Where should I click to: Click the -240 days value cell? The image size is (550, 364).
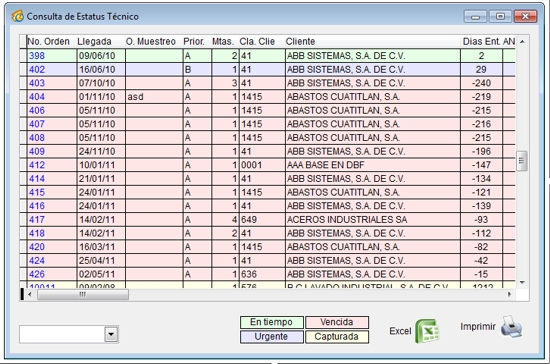481,83
